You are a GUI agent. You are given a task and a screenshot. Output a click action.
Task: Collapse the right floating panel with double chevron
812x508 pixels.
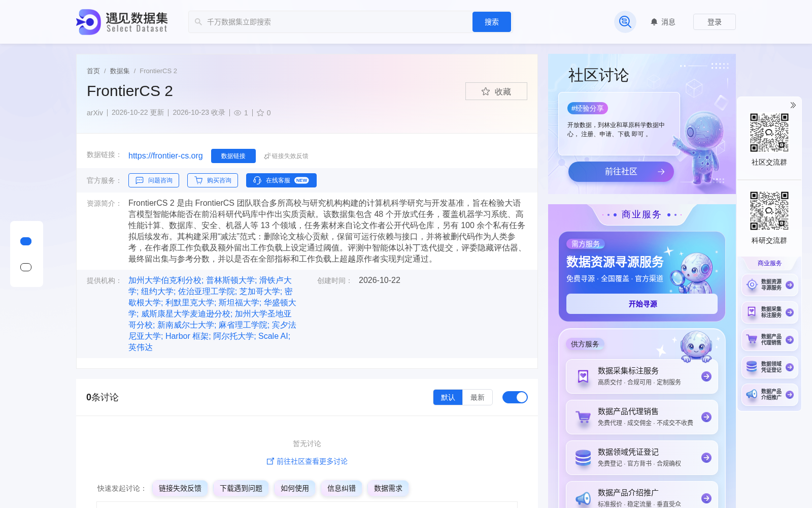pyautogui.click(x=793, y=105)
